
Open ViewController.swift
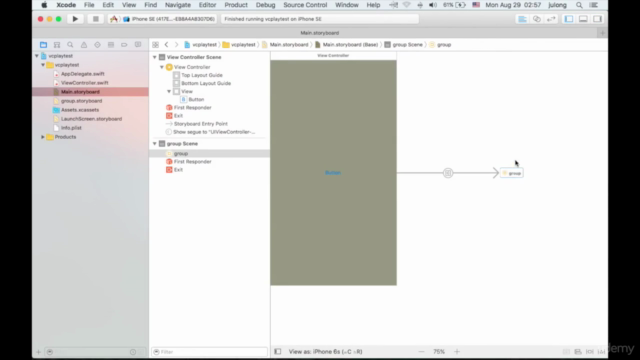click(84, 83)
